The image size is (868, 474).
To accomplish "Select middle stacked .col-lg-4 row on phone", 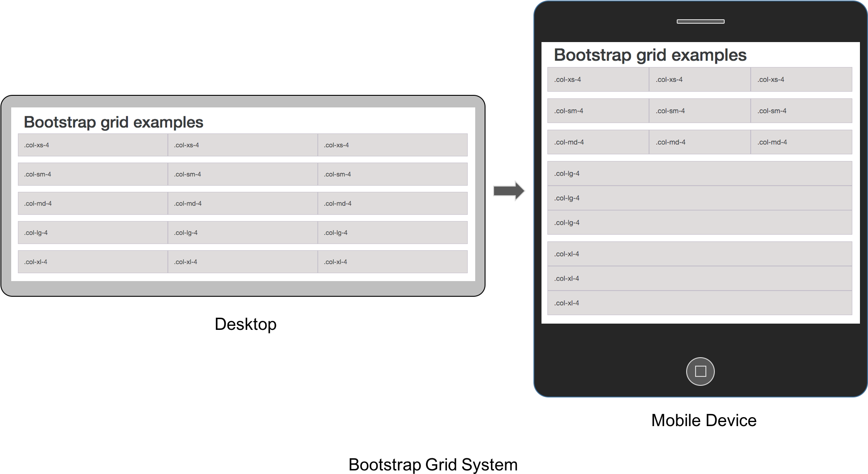I will tap(700, 198).
